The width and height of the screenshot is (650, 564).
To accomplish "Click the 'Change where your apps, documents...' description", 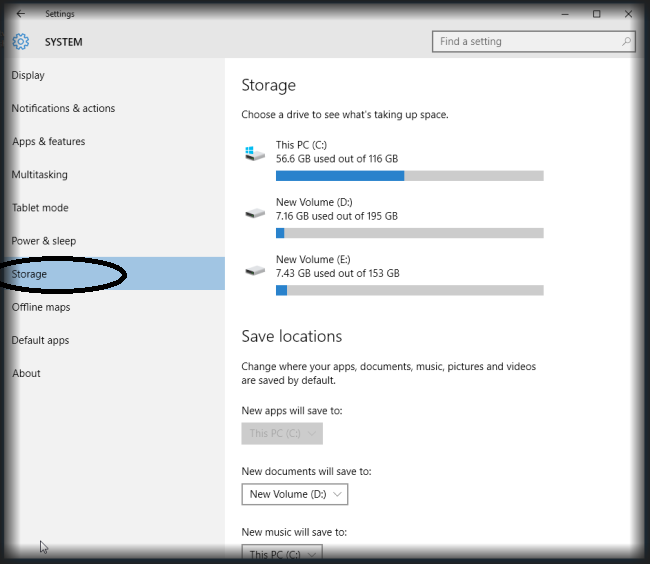I will [x=389, y=373].
